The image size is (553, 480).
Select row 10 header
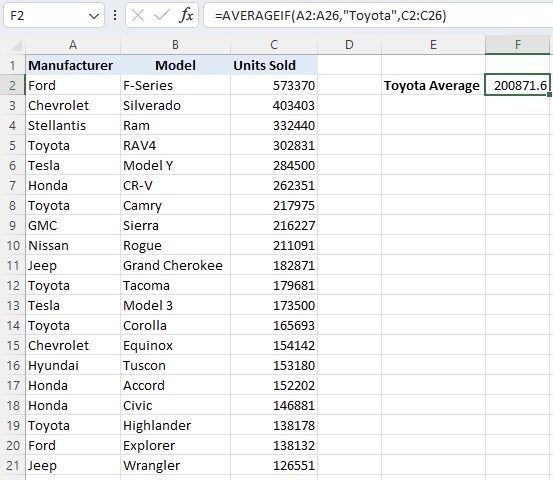(x=13, y=245)
